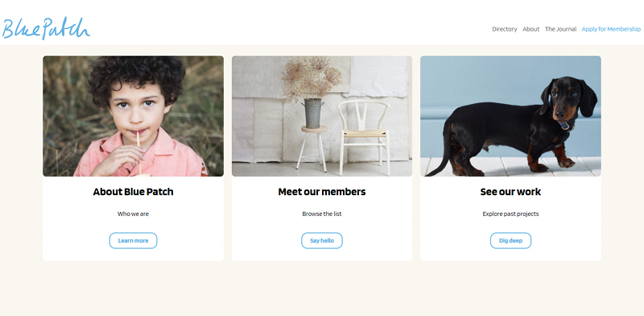The image size is (644, 316).
Task: Click the Learn more button
Action: point(133,241)
